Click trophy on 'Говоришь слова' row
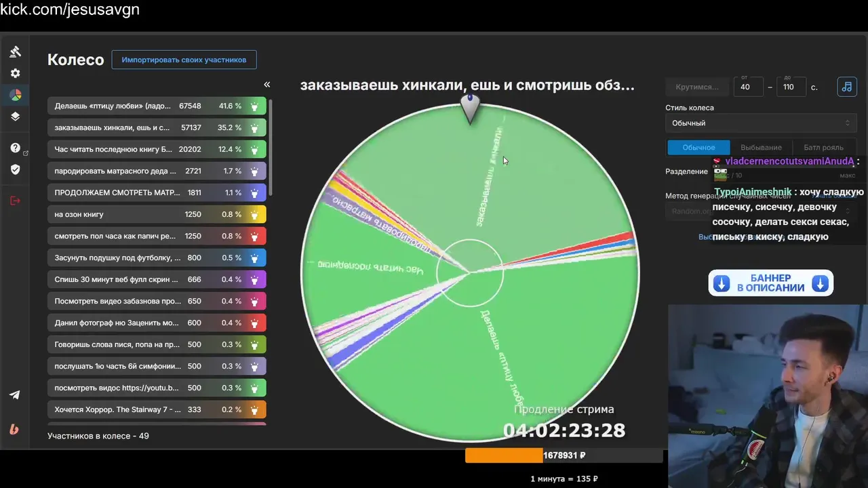 254,345
